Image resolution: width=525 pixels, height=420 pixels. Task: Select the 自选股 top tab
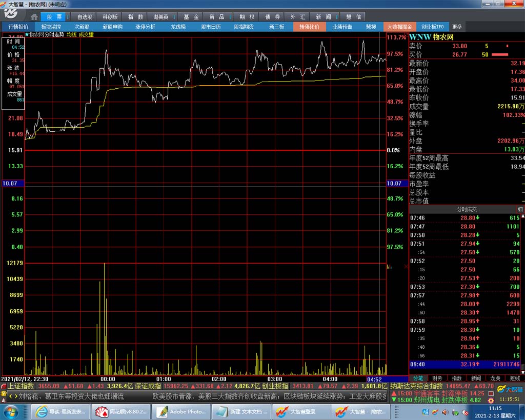85,17
